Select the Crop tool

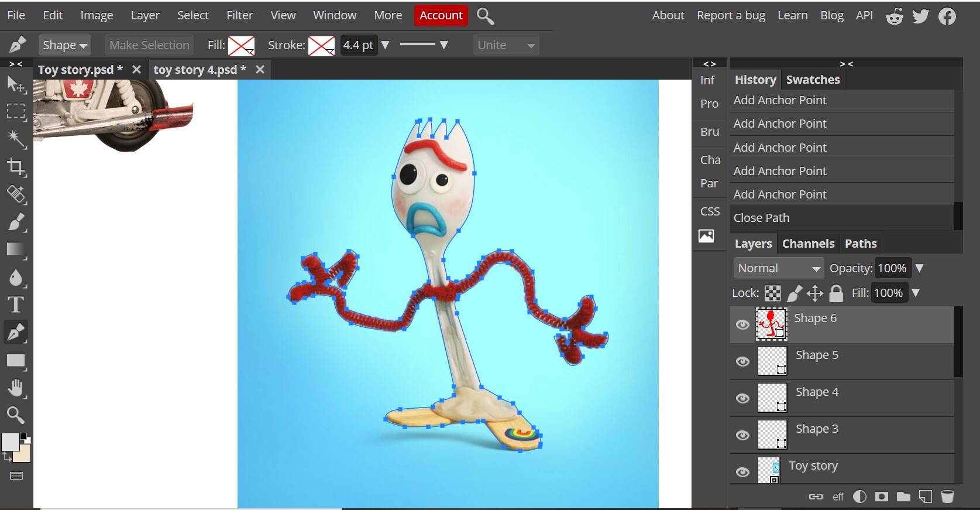point(16,167)
